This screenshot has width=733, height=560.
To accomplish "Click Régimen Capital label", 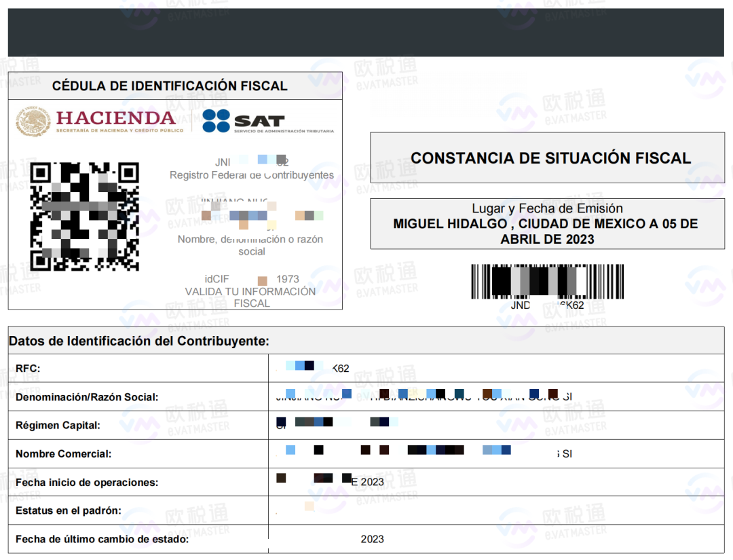I will coord(58,426).
